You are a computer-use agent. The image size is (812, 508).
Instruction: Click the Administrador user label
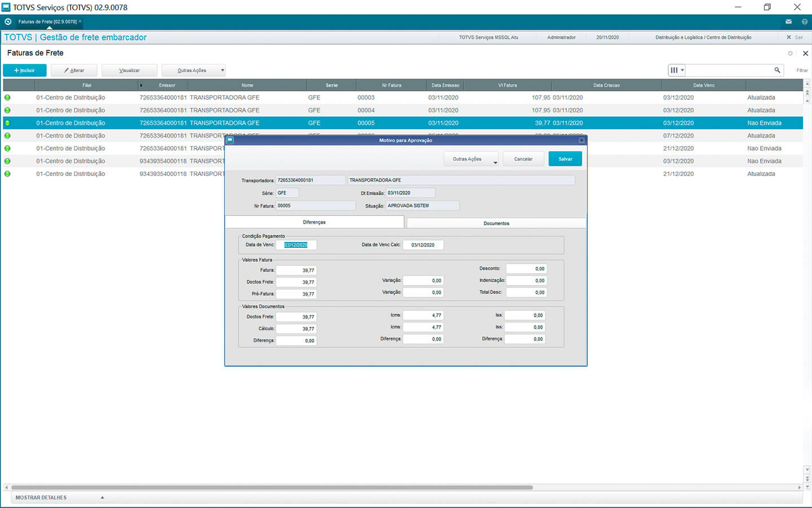coord(561,37)
